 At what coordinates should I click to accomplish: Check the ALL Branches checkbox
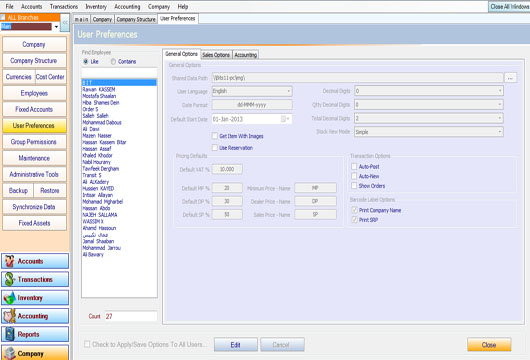3,17
